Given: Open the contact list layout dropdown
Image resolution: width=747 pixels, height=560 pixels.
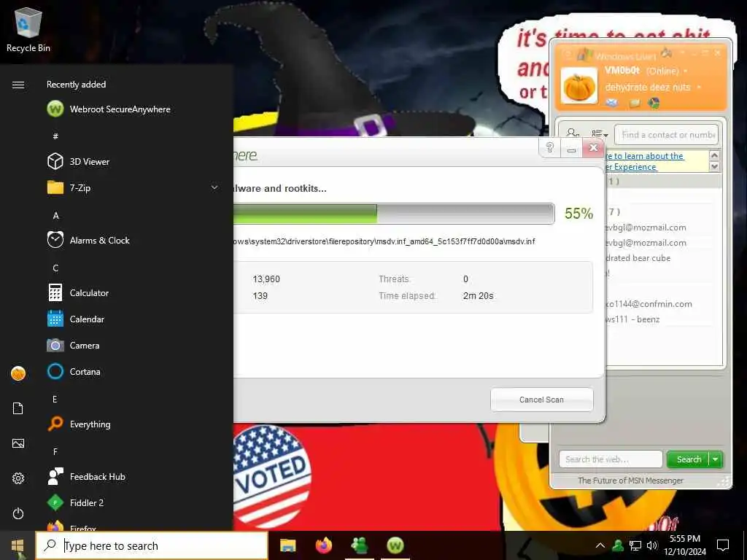Looking at the screenshot, I should [x=600, y=134].
